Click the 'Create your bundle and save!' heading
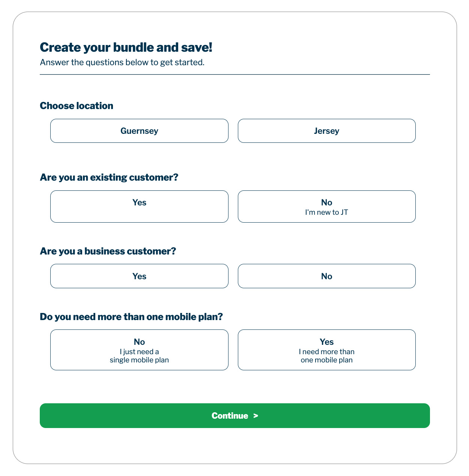The image size is (469, 476). coord(126,48)
